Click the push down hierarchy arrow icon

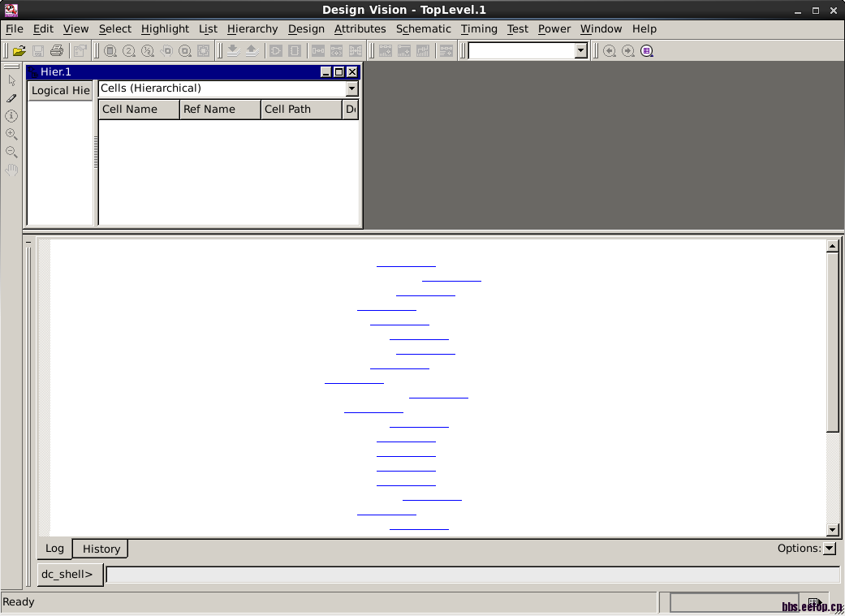(x=233, y=50)
